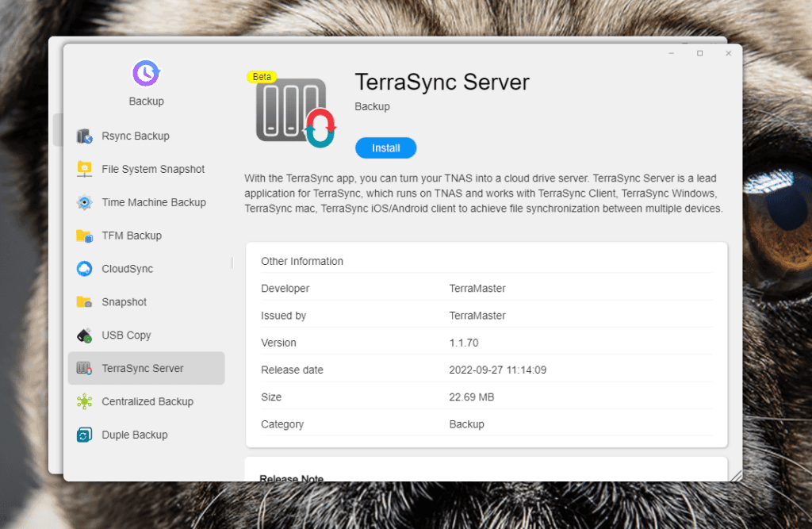Select the TFM Backup folder icon
Viewport: 812px width, 529px height.
(84, 236)
